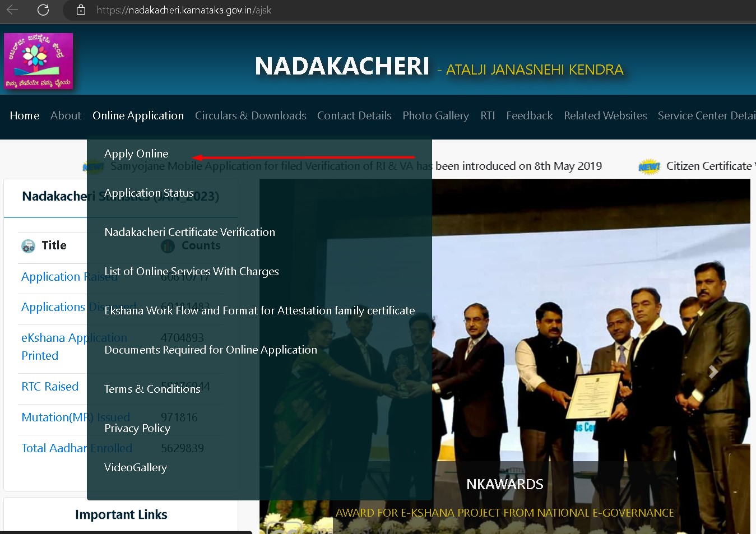The height and width of the screenshot is (534, 756).
Task: Open the About menu item
Action: click(66, 115)
